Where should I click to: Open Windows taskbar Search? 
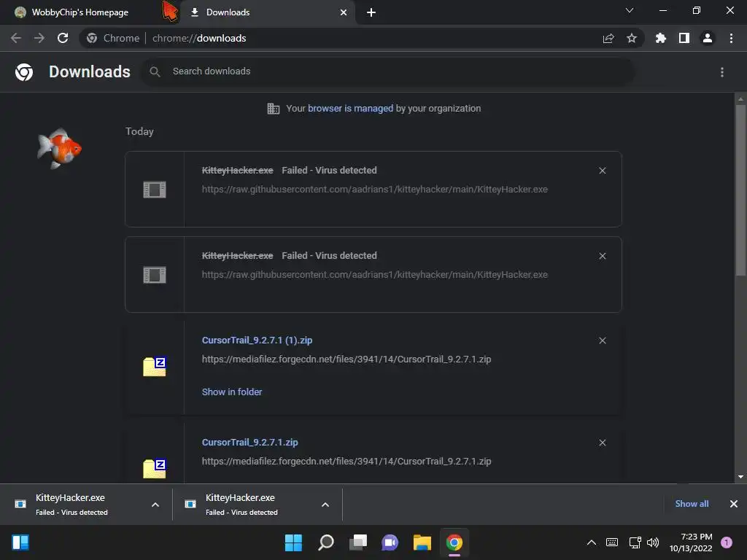coord(326,542)
